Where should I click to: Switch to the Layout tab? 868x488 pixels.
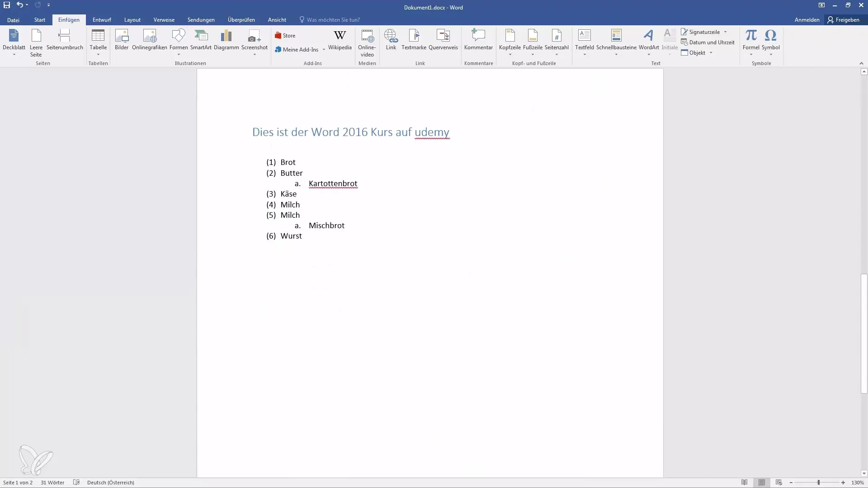tap(132, 20)
